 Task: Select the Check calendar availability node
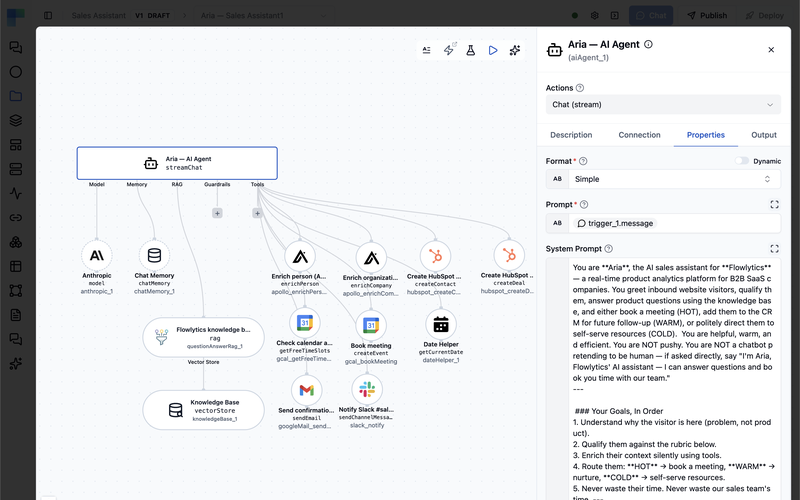pos(305,323)
